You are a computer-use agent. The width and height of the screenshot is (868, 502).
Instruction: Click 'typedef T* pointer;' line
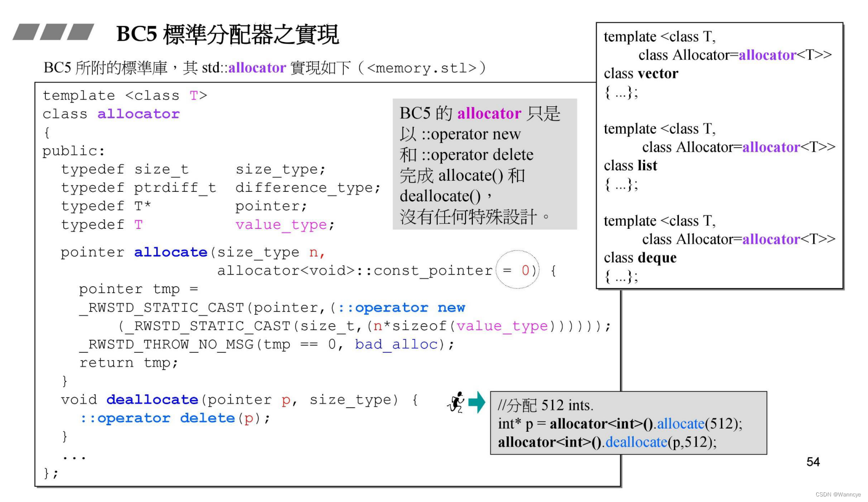tap(184, 206)
